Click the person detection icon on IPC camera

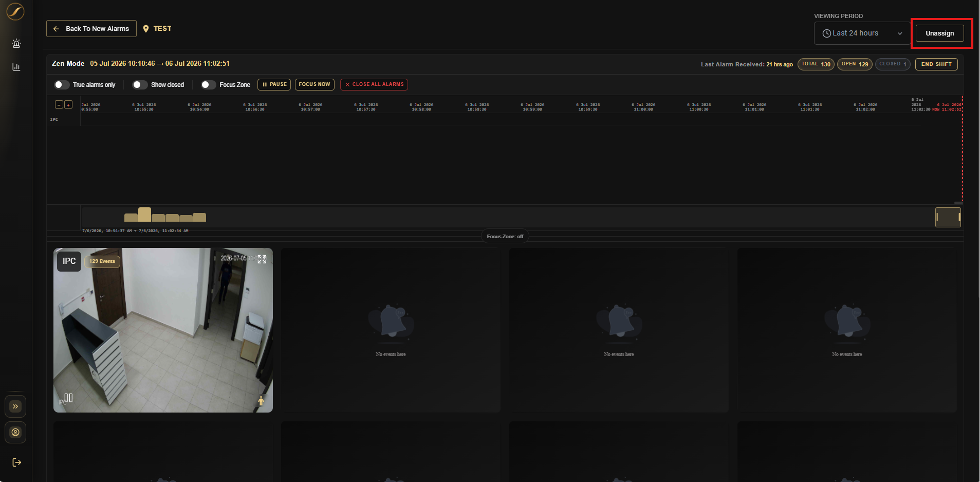coord(261,401)
